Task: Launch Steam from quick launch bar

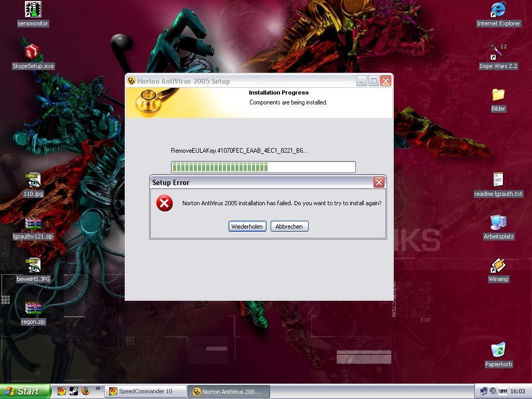Action: click(x=74, y=391)
